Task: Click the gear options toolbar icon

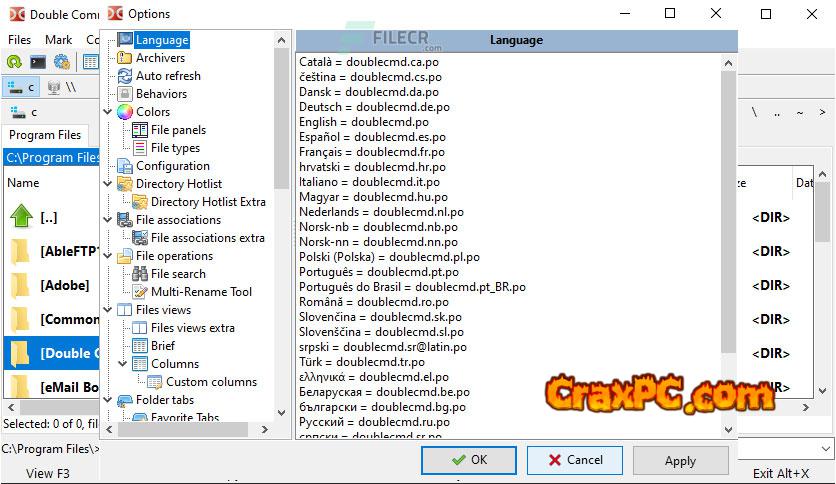Action: tap(62, 62)
